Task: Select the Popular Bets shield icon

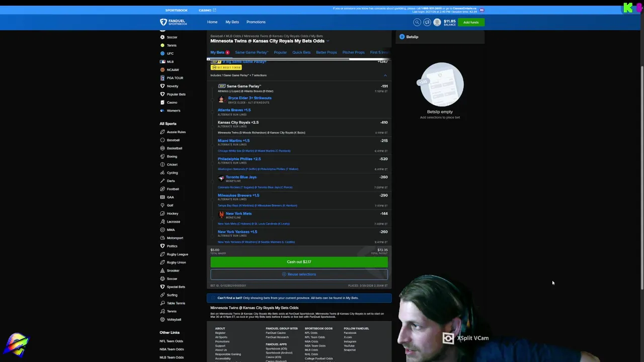Action: [x=162, y=94]
